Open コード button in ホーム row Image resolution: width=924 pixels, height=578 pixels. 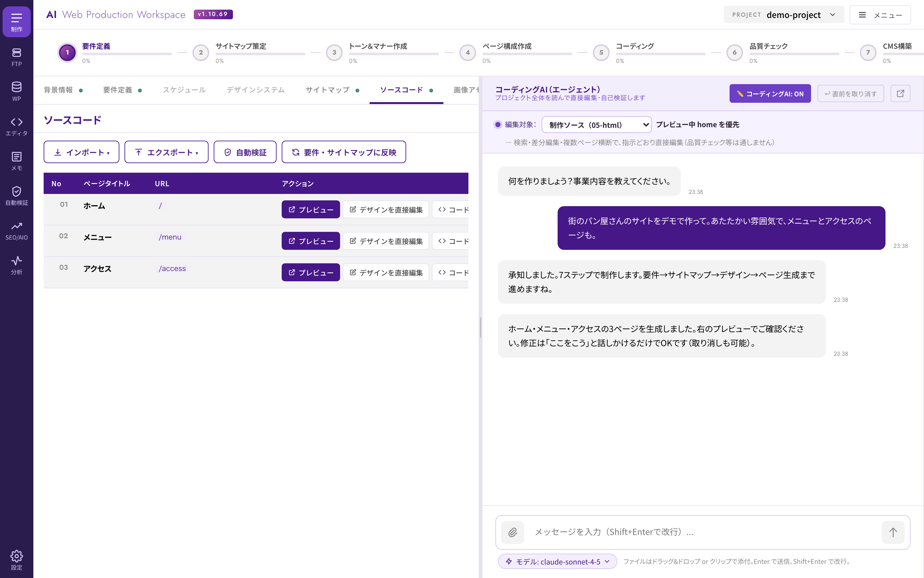451,209
